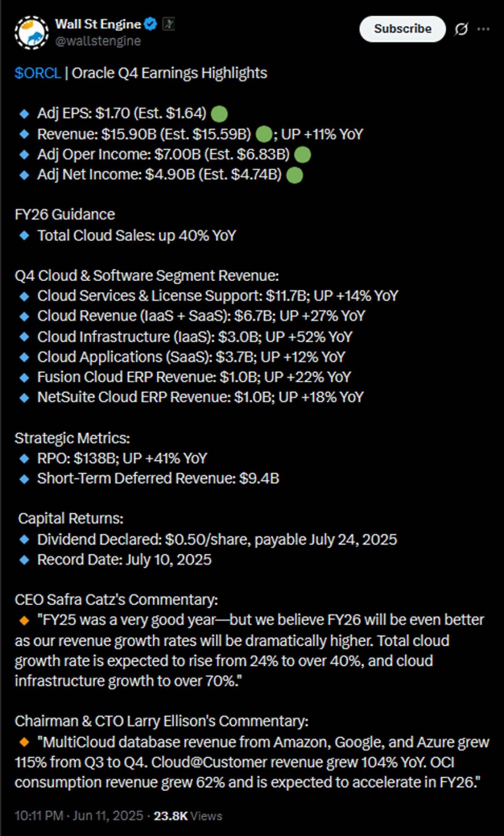Click the green circle beside Adj EPS

tap(219, 114)
